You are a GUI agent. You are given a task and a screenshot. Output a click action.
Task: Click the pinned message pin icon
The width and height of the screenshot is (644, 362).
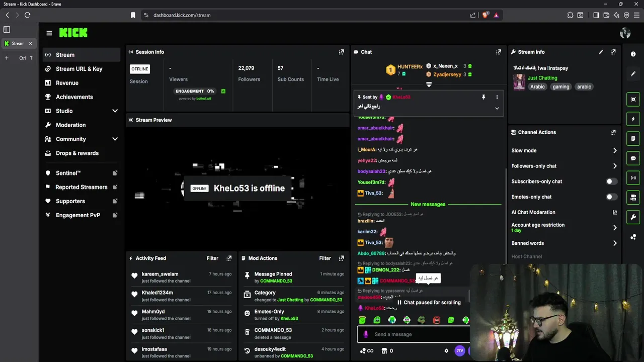(483, 97)
